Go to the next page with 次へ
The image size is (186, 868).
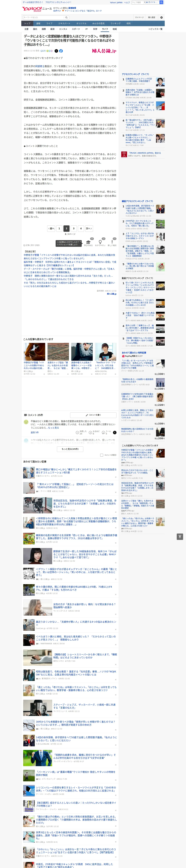89,228
